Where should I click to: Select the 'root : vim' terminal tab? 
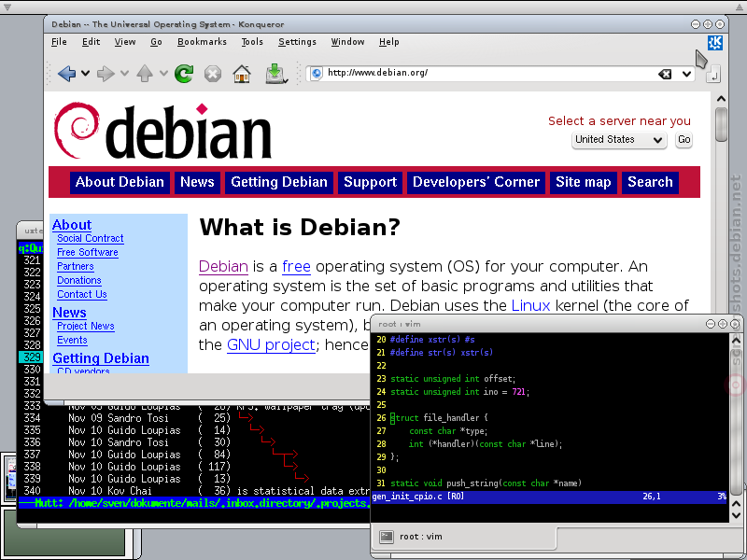[463, 538]
